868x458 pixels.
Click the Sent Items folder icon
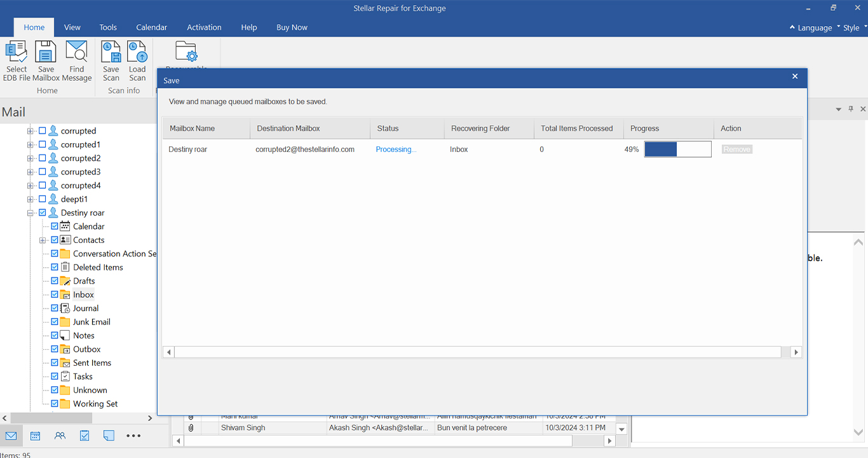click(x=65, y=363)
